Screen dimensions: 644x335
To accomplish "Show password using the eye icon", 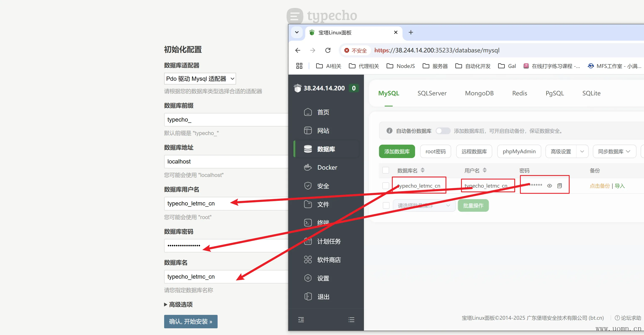I will 549,186.
